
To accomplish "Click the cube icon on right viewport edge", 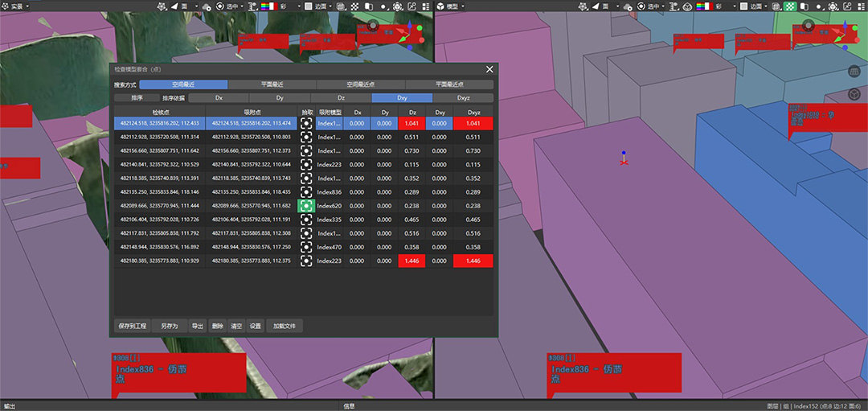I will 854,93.
